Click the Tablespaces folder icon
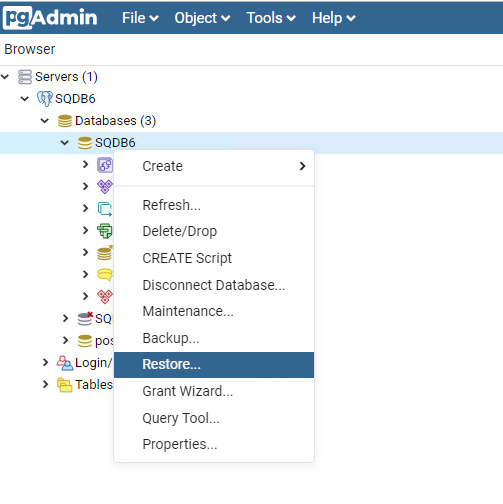This screenshot has height=504, width=503. tap(64, 385)
